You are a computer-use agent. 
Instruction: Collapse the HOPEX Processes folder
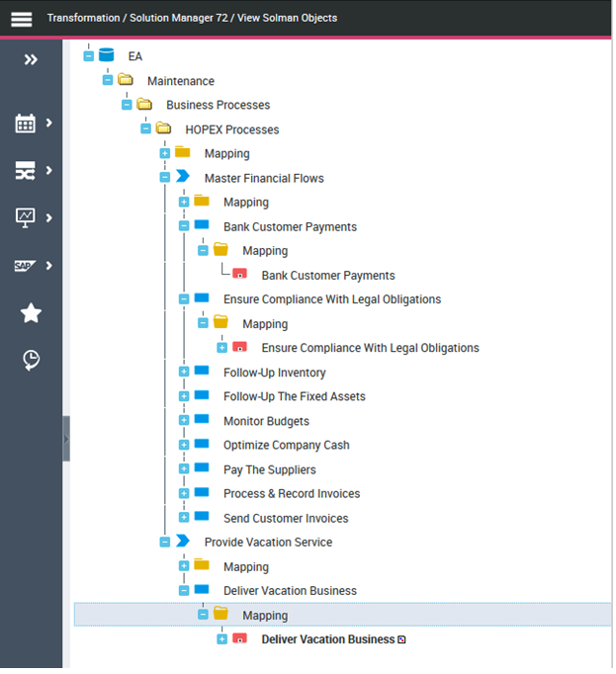146,129
